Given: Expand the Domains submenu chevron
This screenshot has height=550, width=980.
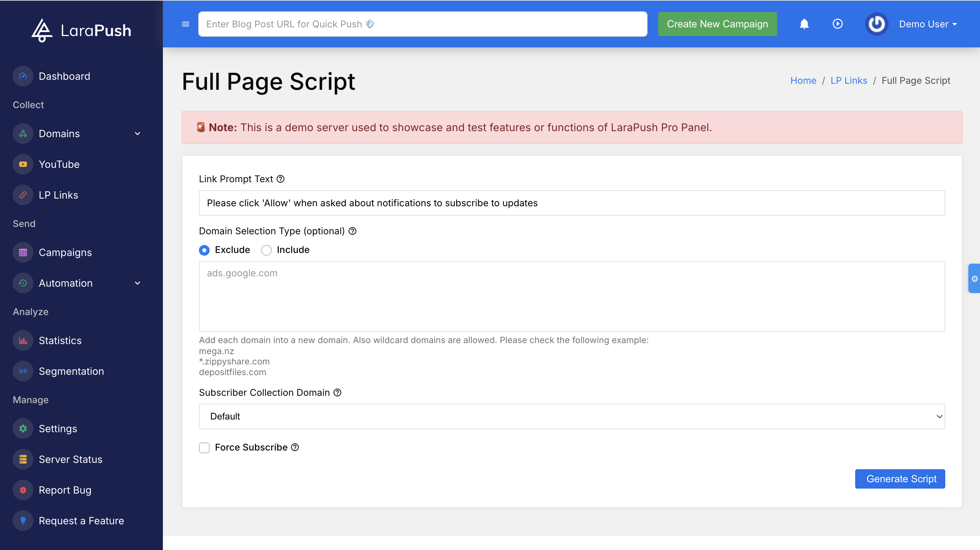Looking at the screenshot, I should pos(138,133).
